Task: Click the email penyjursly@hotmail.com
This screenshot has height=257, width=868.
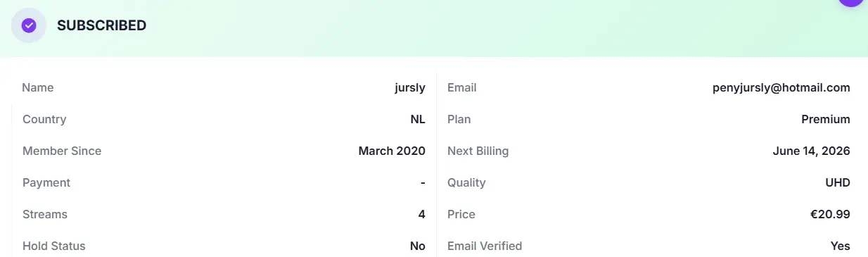Action: (x=781, y=88)
